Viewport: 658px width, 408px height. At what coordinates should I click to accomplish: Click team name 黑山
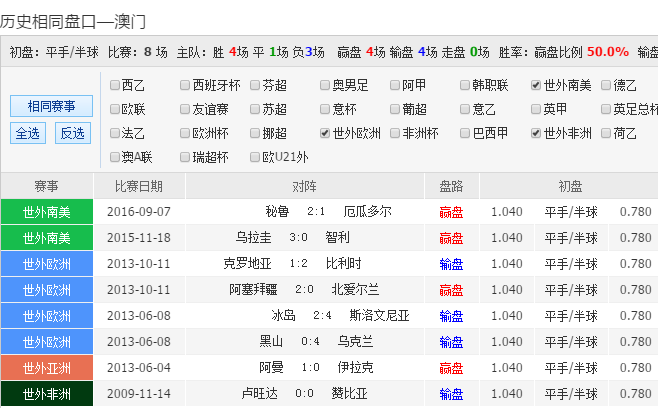pos(272,341)
